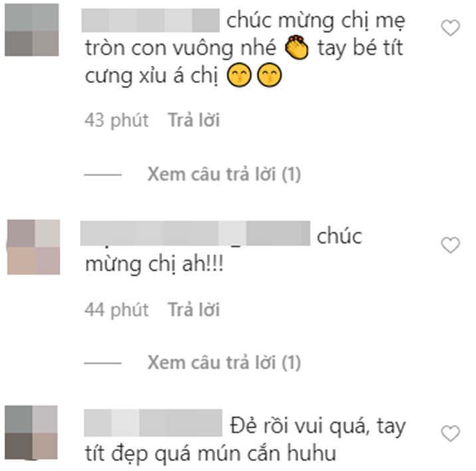Screen dimensions: 476x471
Task: Expand replies under the 43 phút comment
Action: point(224,175)
